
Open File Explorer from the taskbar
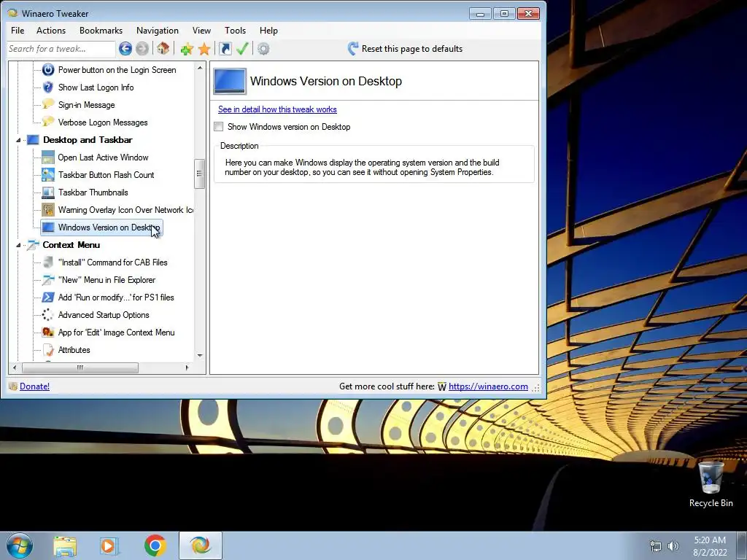(65, 545)
